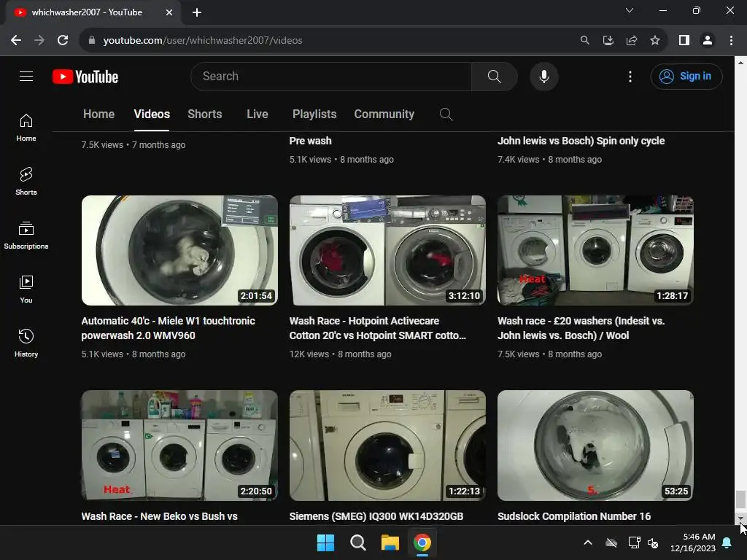Click title Automatic 40'c - Miele W1 touchtronic

(169, 328)
